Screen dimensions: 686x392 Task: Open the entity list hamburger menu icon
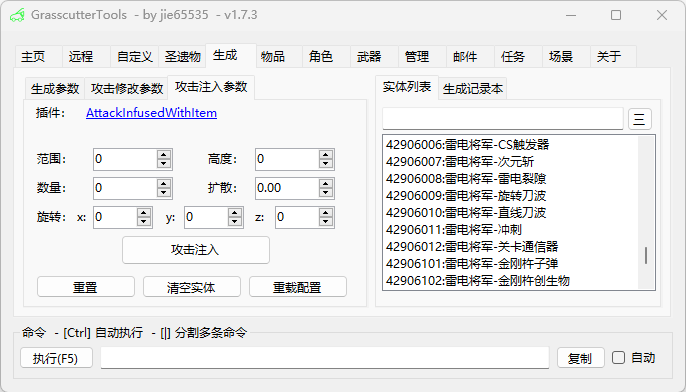point(640,119)
